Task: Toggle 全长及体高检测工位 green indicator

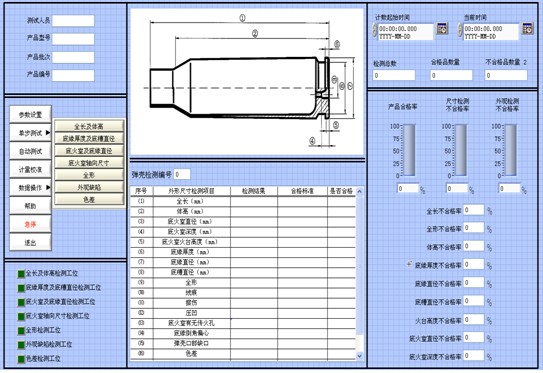Action: click(x=21, y=274)
